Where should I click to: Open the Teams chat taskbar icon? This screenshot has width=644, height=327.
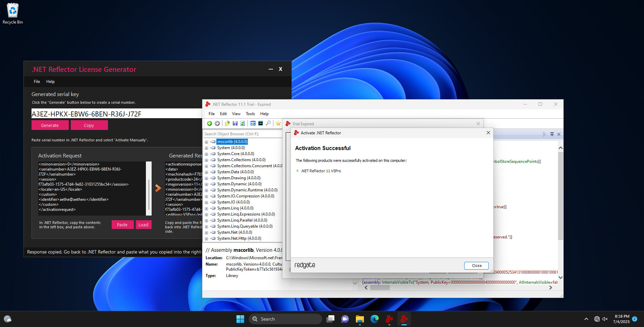click(x=345, y=319)
